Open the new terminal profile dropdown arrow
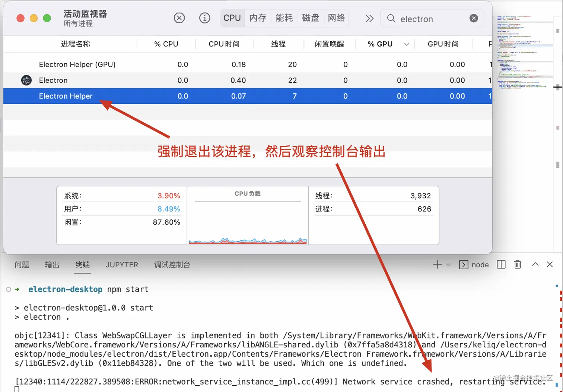563x392 pixels. (x=448, y=265)
